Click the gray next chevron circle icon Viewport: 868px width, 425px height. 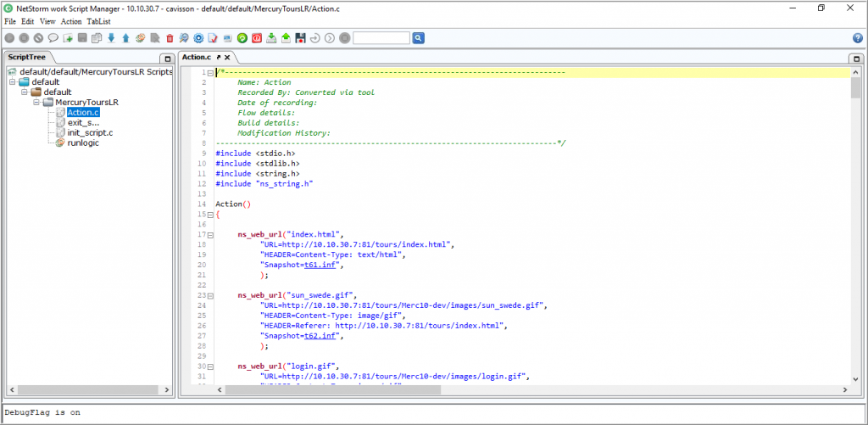(330, 38)
